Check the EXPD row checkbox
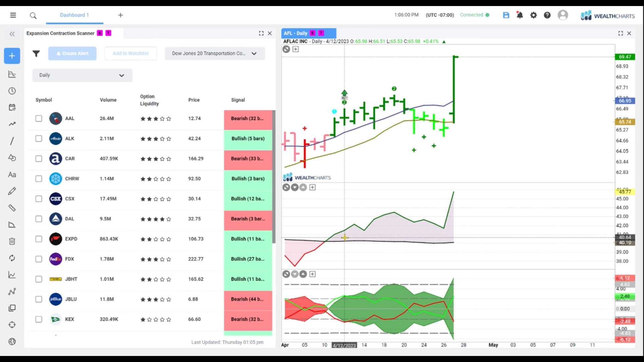Viewport: 644px width, 362px height. [39, 239]
